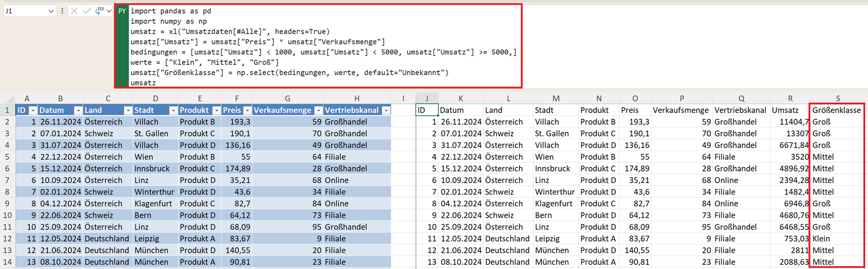
Task: Click the cancel (X) formula icon
Action: 74,11
